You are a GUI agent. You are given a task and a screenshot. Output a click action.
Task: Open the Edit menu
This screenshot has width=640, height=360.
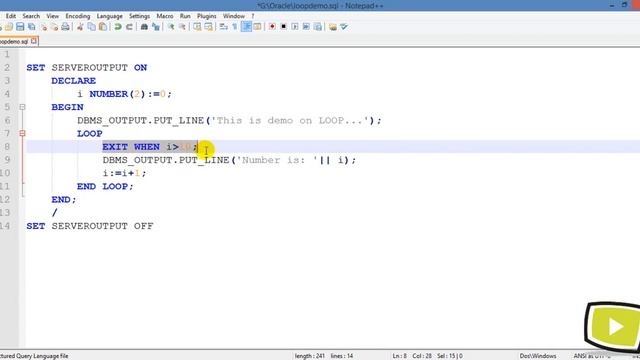(x=11, y=16)
